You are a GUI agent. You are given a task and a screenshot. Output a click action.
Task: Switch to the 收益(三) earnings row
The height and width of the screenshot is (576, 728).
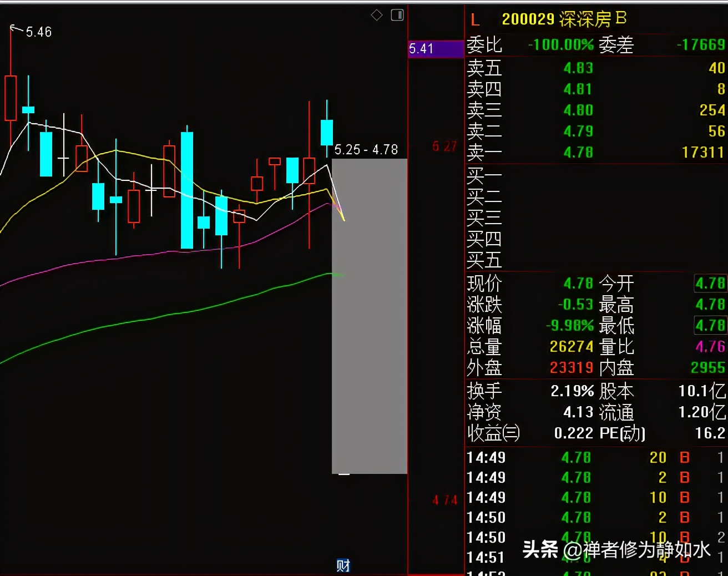pyautogui.click(x=493, y=433)
